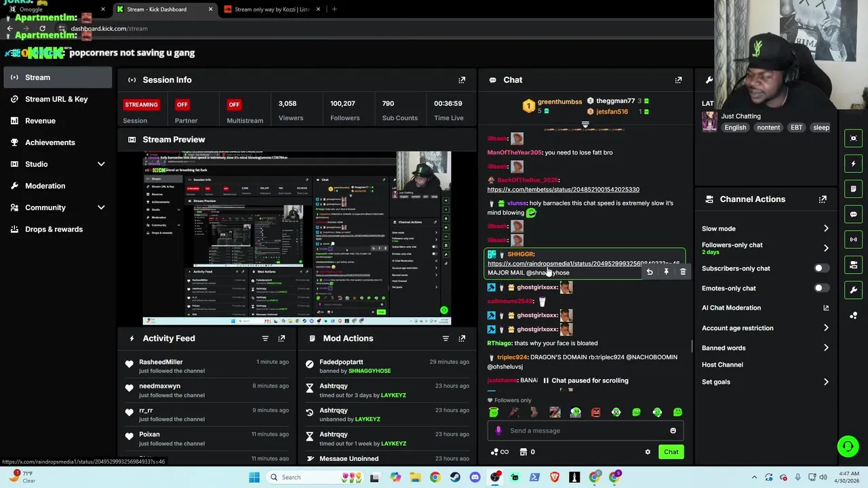Click the green Chat send button

tap(671, 452)
